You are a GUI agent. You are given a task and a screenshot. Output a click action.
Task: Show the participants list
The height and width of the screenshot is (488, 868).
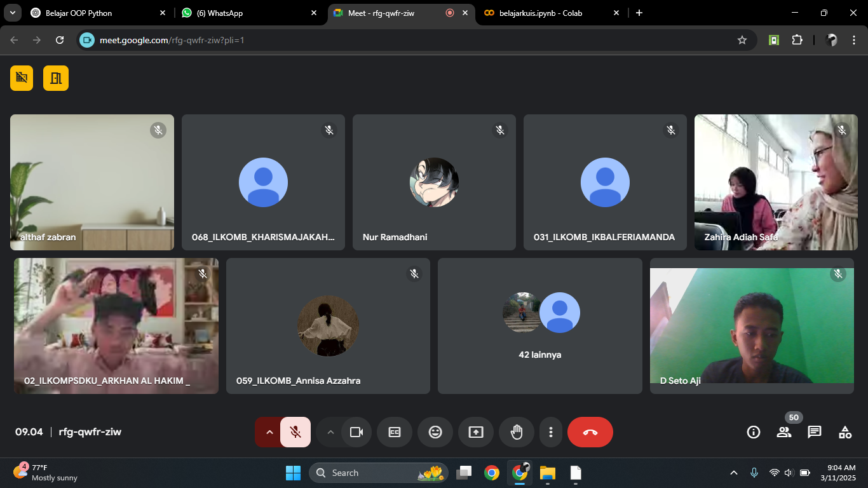(784, 432)
